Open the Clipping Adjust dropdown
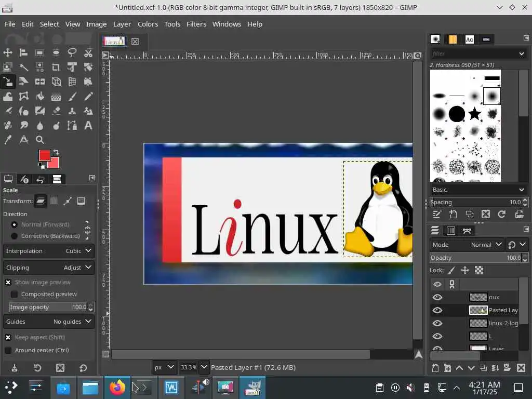 (x=49, y=268)
